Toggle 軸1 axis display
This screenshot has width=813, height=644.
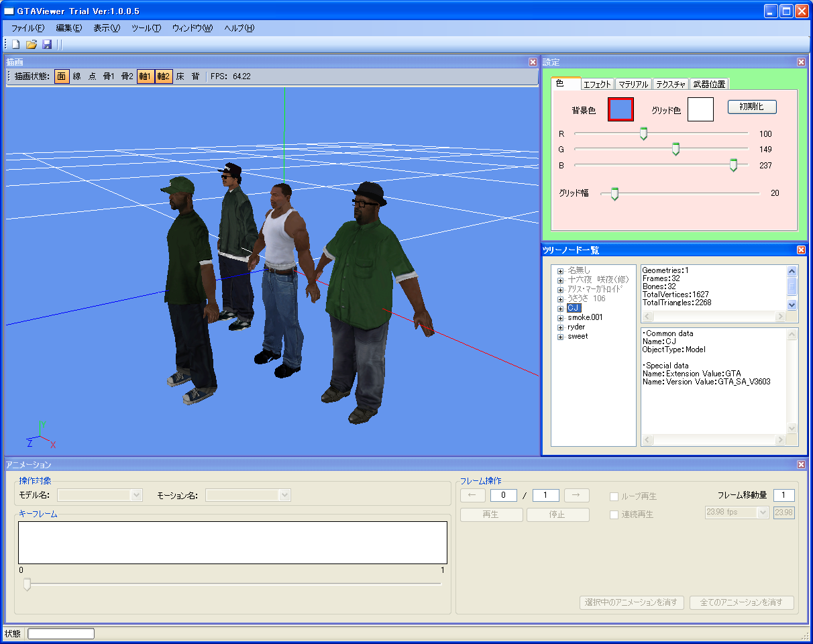click(x=146, y=76)
